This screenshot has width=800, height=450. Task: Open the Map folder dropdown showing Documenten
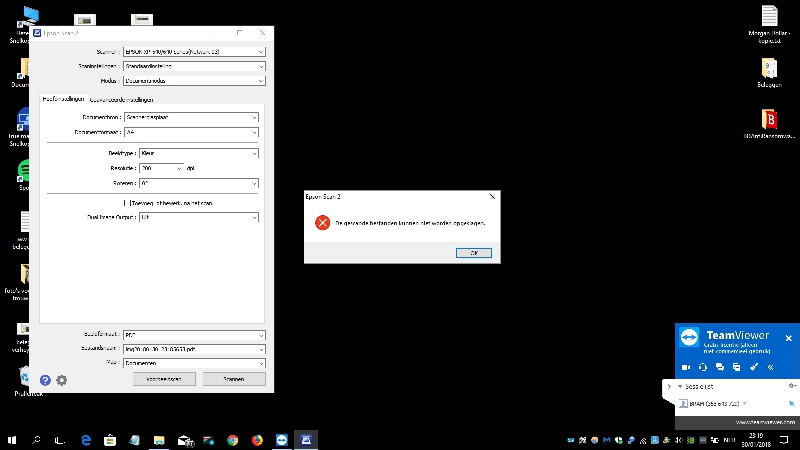pos(194,363)
